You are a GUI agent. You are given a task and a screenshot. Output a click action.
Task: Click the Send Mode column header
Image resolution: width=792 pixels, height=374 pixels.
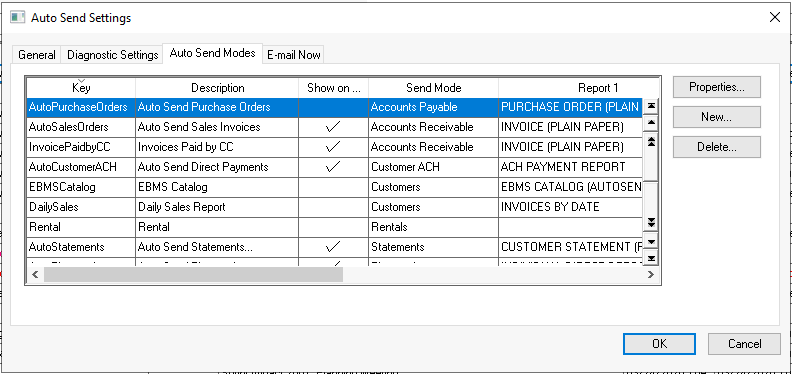(x=433, y=88)
